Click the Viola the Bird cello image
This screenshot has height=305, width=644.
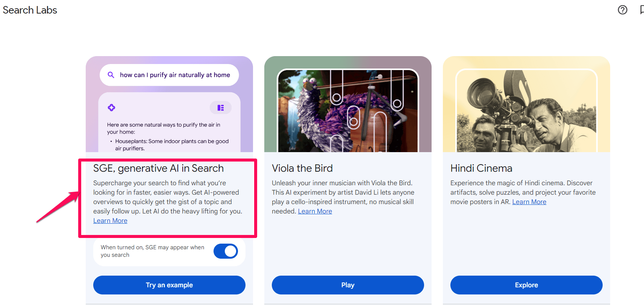(348, 110)
